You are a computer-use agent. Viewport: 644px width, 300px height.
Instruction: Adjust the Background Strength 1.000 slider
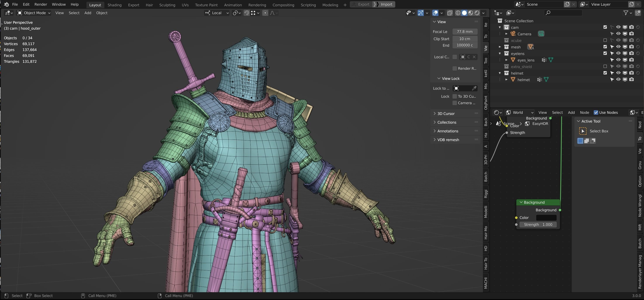tap(538, 225)
